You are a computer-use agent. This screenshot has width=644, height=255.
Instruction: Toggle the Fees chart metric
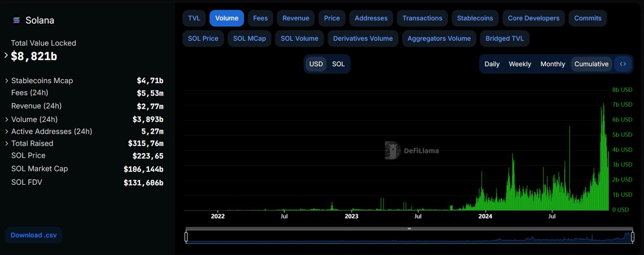pos(260,18)
